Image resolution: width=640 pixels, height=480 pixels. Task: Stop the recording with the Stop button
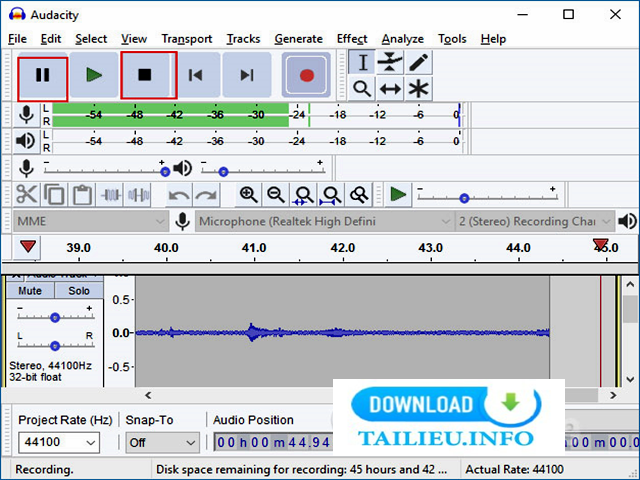point(145,76)
